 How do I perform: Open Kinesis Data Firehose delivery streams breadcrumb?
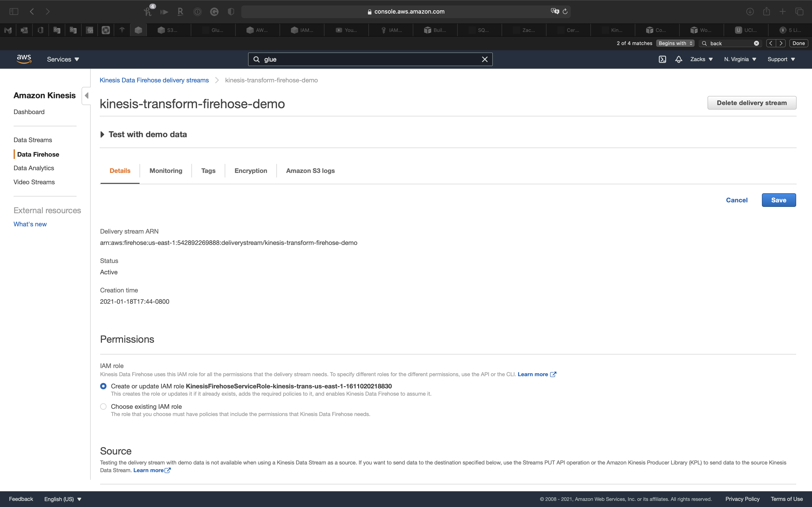coord(154,80)
